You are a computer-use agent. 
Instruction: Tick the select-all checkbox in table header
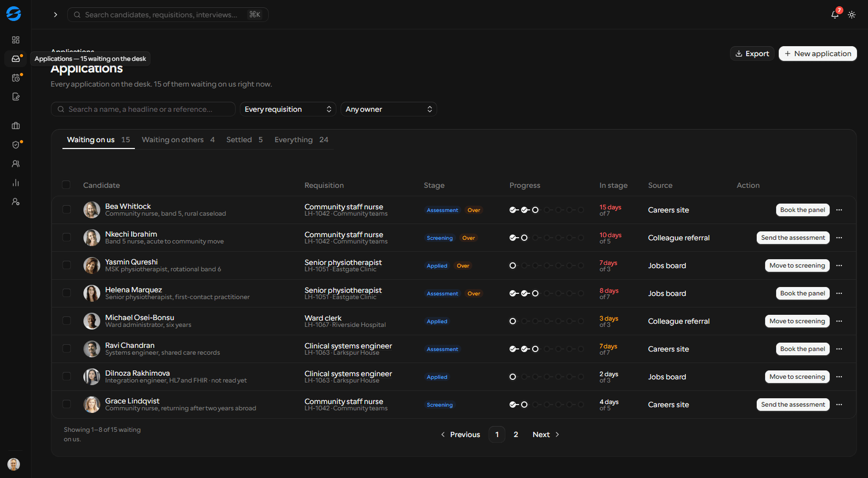pos(66,185)
